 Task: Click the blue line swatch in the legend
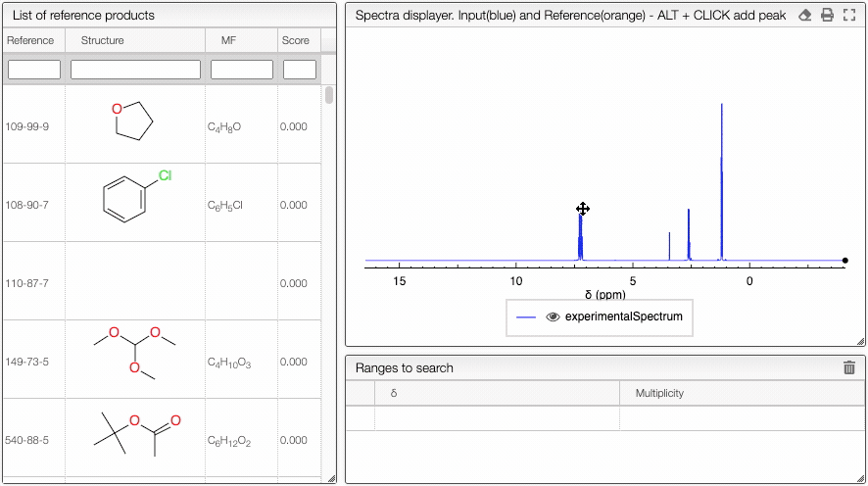(x=526, y=317)
